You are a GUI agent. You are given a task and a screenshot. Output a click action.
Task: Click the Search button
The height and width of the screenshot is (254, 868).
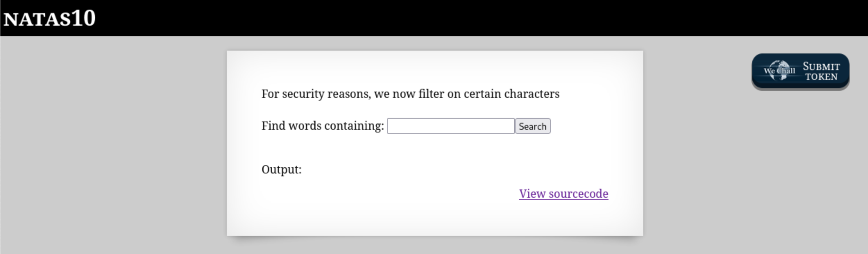pos(533,126)
